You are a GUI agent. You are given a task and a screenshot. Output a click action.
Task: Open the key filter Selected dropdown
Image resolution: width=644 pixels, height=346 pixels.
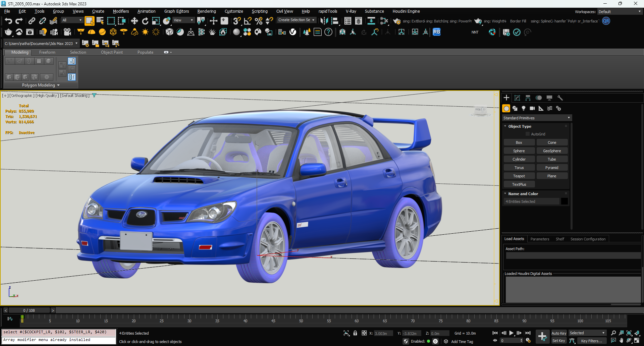[587, 333]
